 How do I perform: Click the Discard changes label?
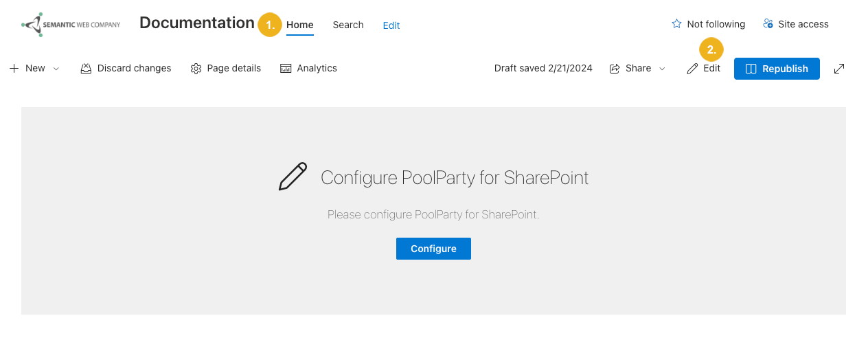pos(135,68)
